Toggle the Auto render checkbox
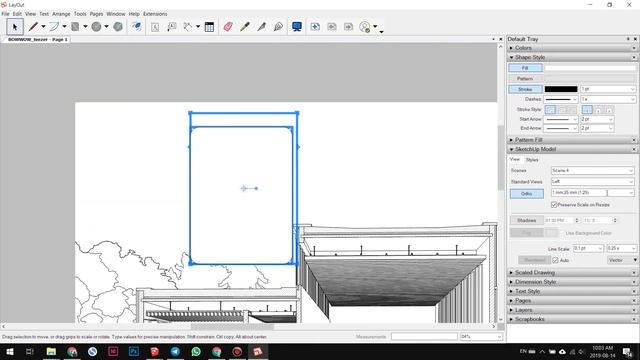Viewport: 640px width, 360px height. [555, 260]
